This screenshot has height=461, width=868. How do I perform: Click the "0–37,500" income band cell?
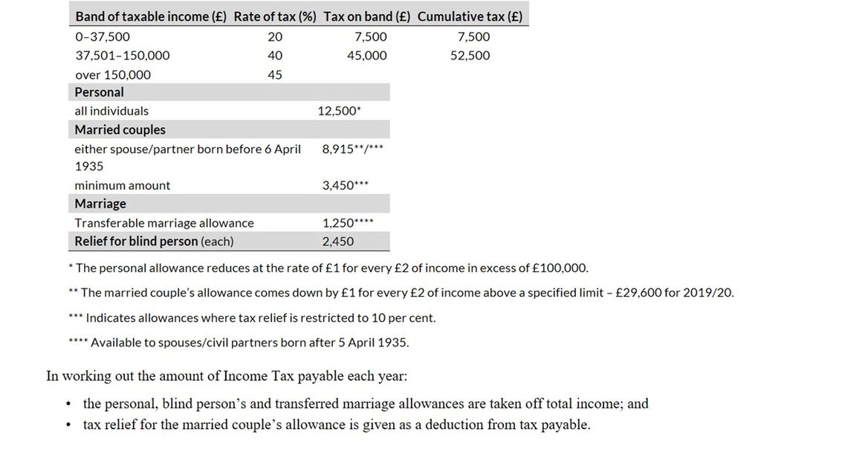click(103, 36)
